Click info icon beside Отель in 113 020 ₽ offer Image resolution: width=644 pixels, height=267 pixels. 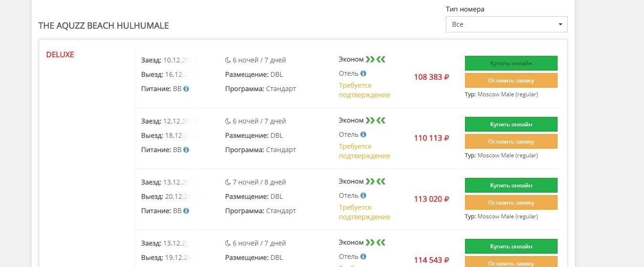pos(363,195)
